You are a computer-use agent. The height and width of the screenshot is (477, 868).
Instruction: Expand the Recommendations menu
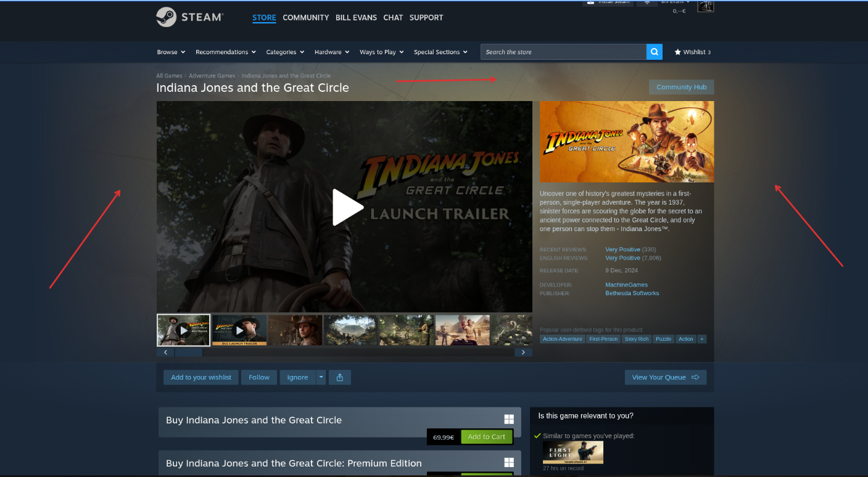click(226, 52)
